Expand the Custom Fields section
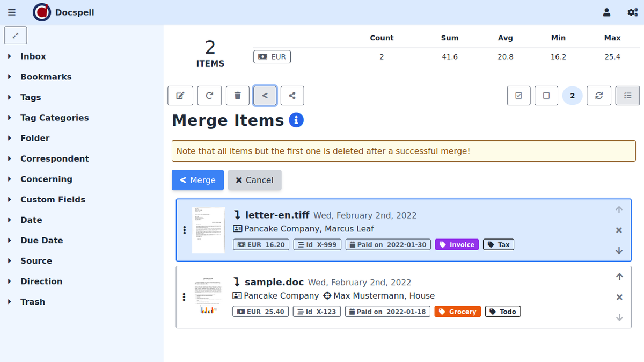 53,199
